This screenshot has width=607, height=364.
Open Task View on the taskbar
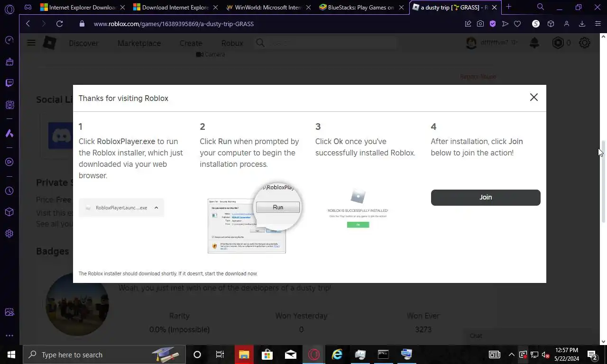click(x=220, y=355)
